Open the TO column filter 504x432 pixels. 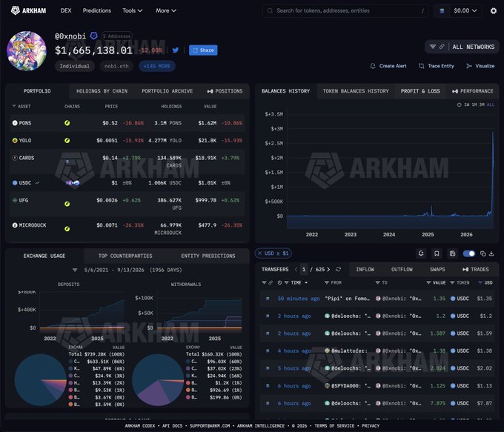pos(378,283)
